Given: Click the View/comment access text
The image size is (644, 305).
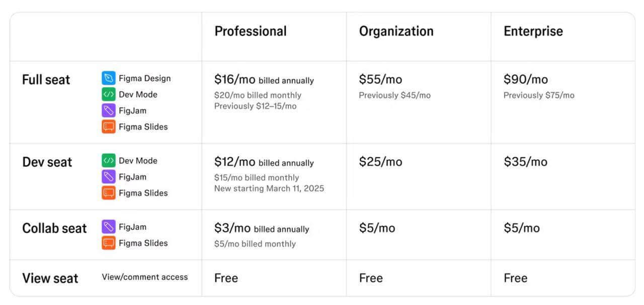Looking at the screenshot, I should [x=145, y=277].
